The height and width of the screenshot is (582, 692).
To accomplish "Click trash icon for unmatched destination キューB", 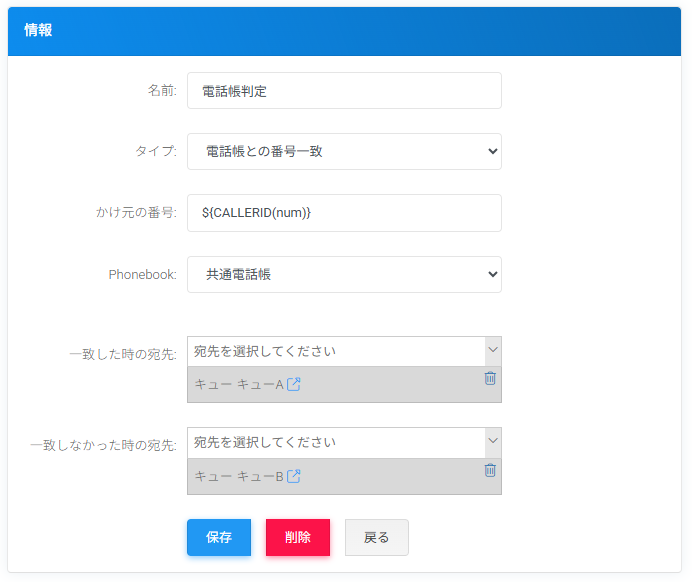I will click(490, 470).
